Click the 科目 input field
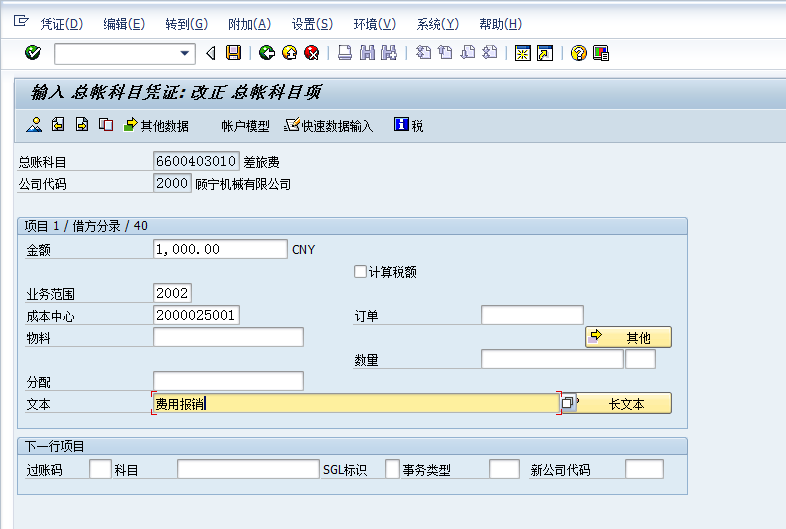Screen dimensions: 786x529 point(248,469)
